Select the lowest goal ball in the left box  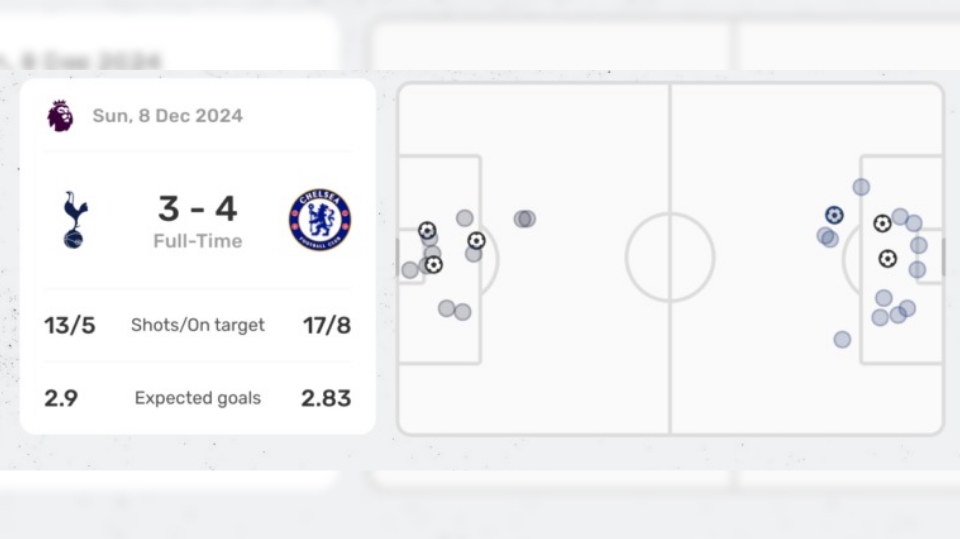433,265
